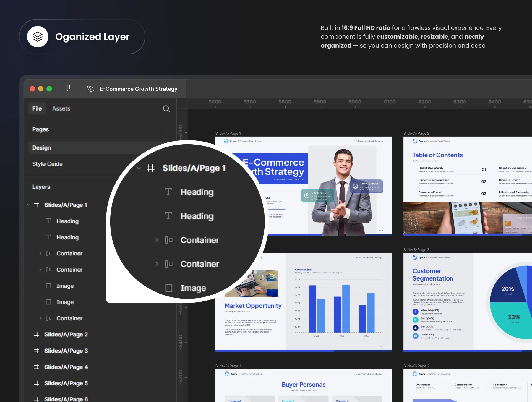The width and height of the screenshot is (532, 402).
Task: Expand the Container layer above Slides/A/Page 2
Action: click(x=40, y=318)
